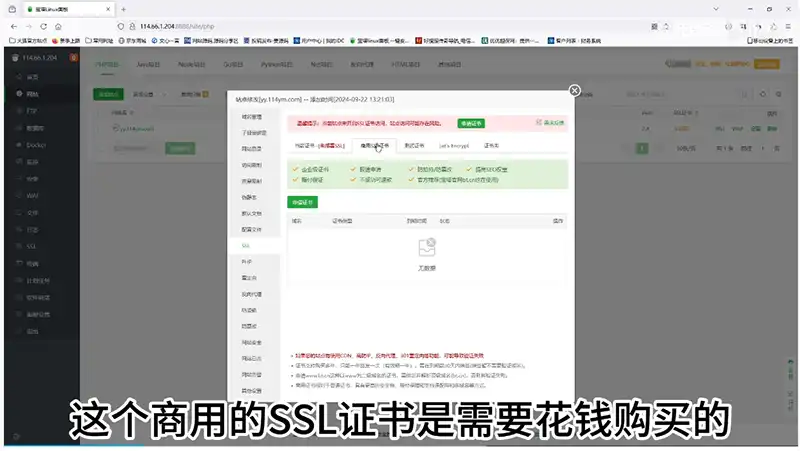Close the site settings dialog
Image resolution: width=800 pixels, height=451 pixels.
coord(574,91)
